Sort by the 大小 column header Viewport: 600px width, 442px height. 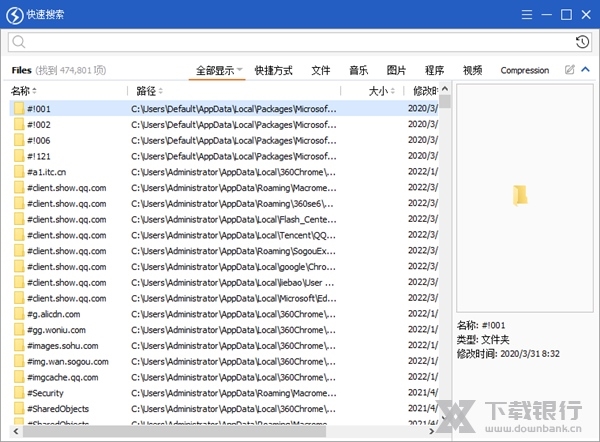point(381,91)
